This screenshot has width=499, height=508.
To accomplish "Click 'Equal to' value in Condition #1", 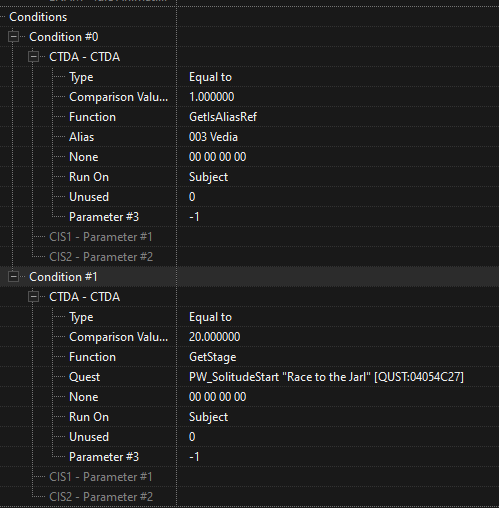I will click(210, 317).
